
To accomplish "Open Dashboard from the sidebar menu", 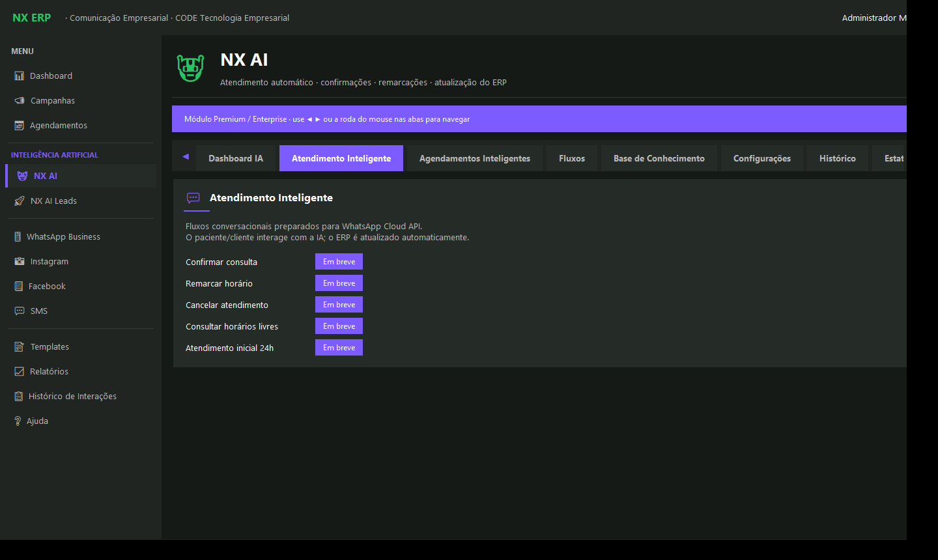I will 81,76.
